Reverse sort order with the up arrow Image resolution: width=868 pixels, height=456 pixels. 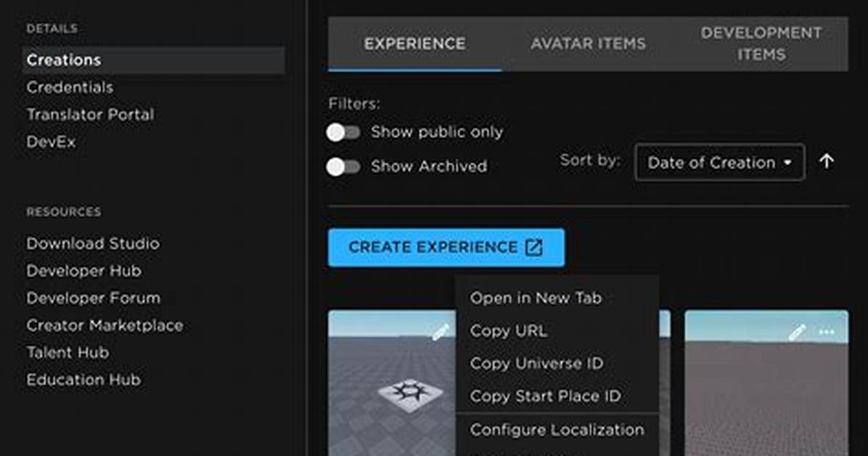click(827, 161)
